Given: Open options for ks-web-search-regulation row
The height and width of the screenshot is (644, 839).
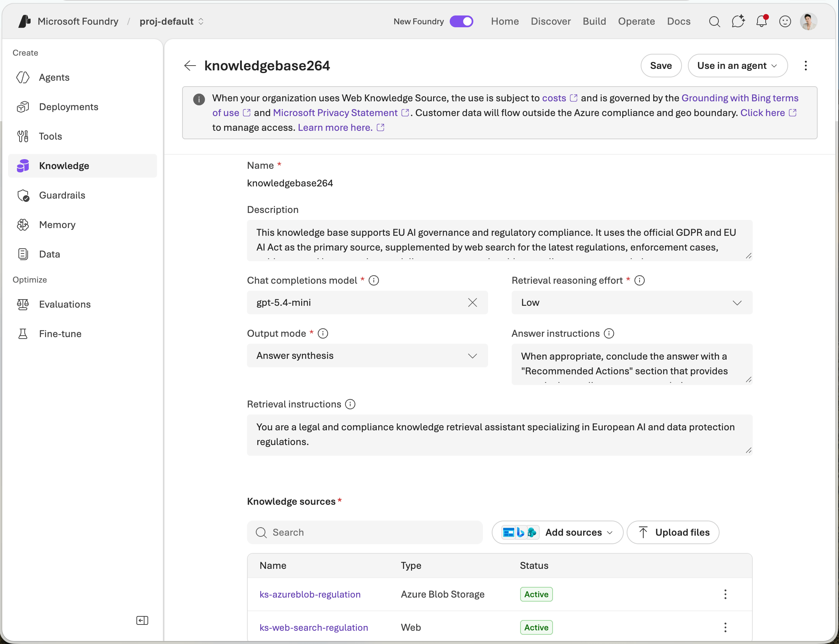Looking at the screenshot, I should pos(725,627).
